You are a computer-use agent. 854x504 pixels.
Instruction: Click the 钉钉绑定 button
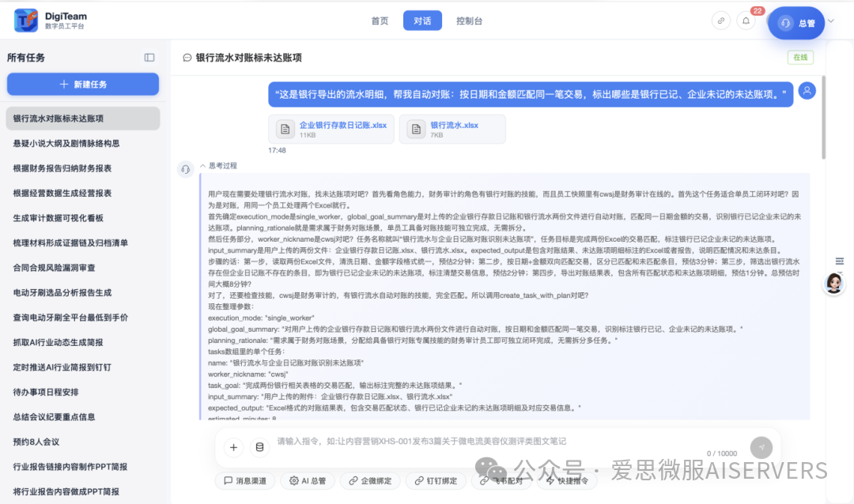pos(436,480)
